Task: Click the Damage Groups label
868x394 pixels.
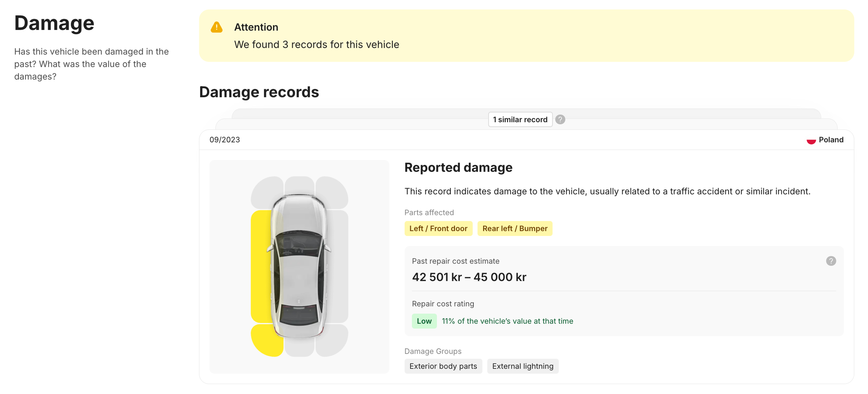Action: tap(433, 351)
